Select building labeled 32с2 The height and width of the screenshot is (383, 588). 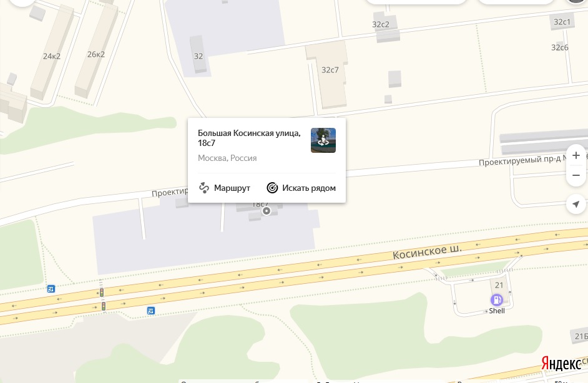pos(381,24)
